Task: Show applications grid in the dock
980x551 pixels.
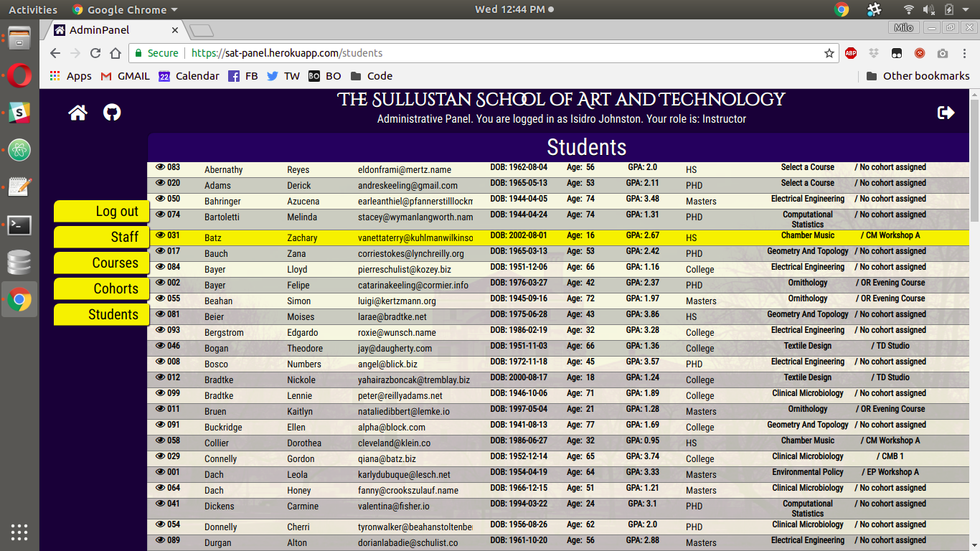Action: click(19, 532)
